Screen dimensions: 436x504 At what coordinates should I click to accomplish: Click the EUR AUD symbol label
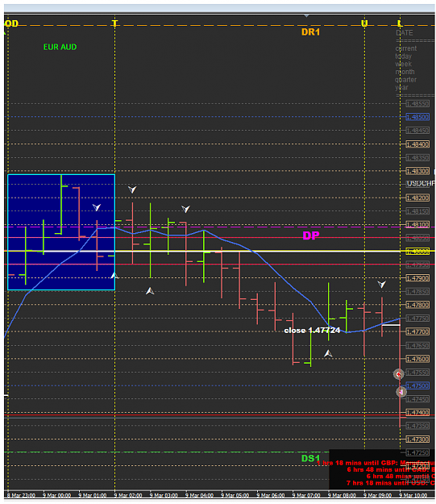click(60, 47)
